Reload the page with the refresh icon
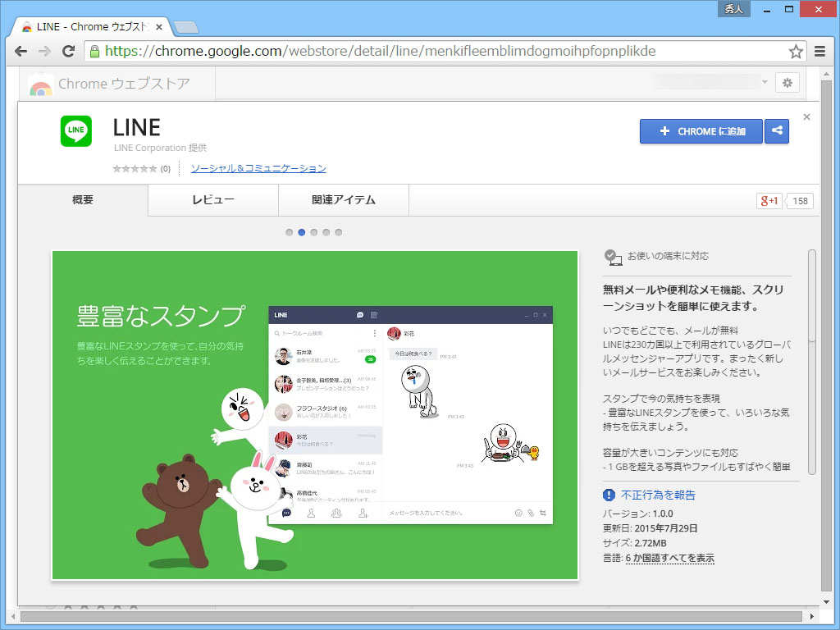Viewport: 840px width, 630px height. point(69,51)
